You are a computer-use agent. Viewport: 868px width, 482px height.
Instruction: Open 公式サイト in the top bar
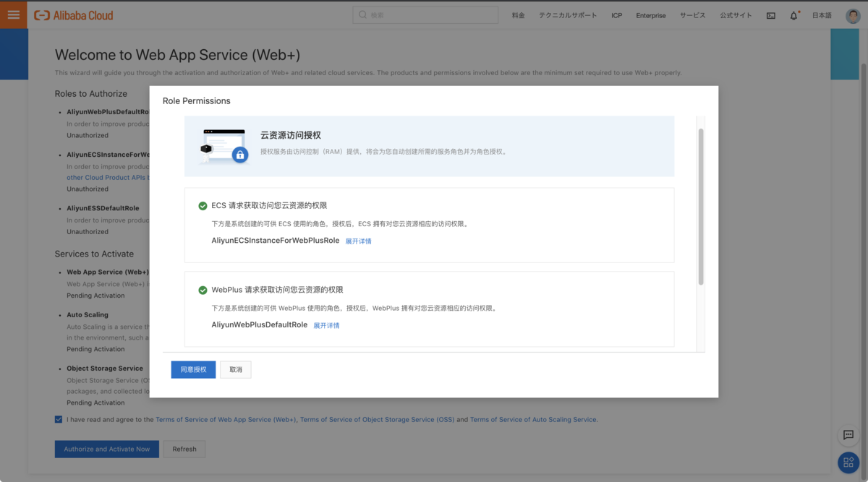(x=736, y=15)
